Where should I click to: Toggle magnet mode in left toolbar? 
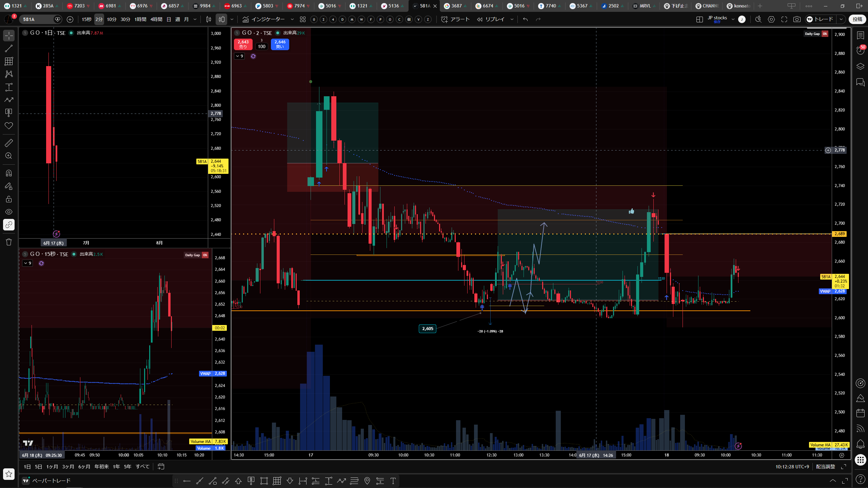[9, 173]
